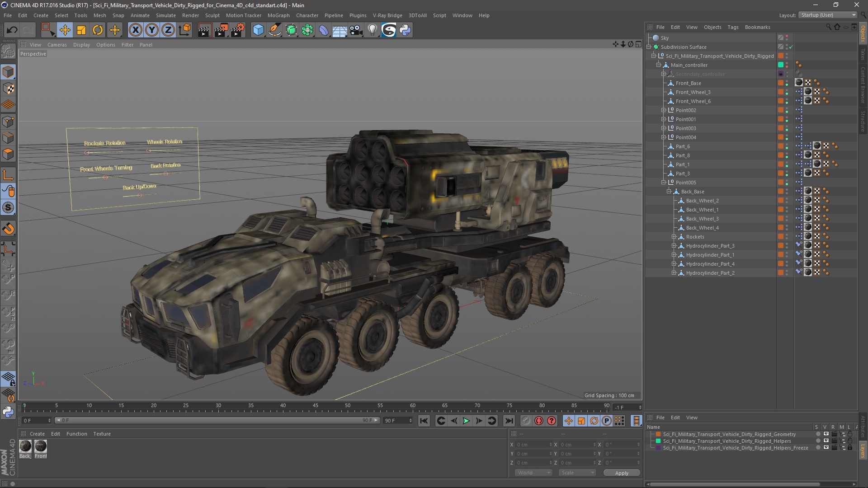
Task: Expand Rockets tree node
Action: click(x=674, y=237)
